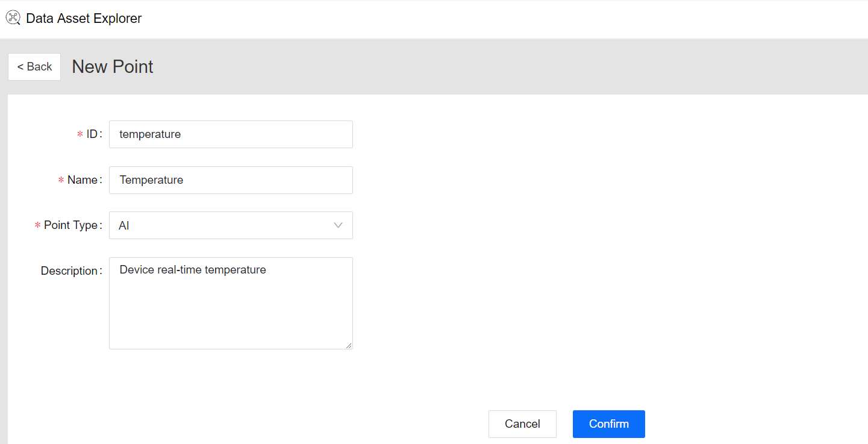
Task: Click the red asterisk beside ID
Action: 80,135
